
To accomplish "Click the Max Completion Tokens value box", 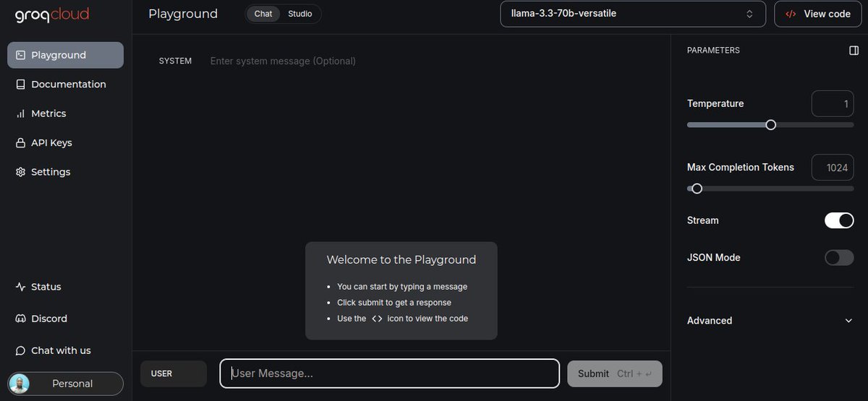I will point(833,168).
